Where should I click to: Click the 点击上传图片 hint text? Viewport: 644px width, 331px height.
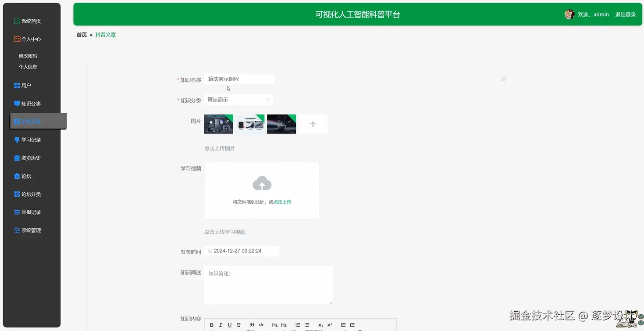pyautogui.click(x=220, y=148)
